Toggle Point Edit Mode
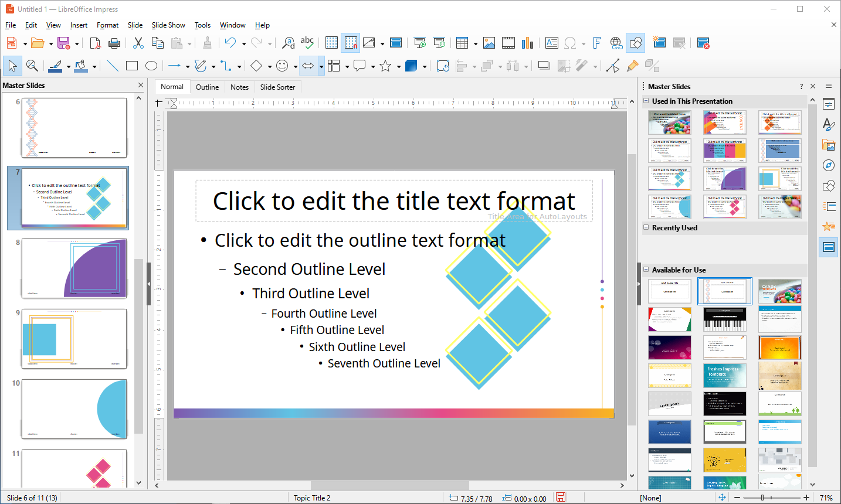841x504 pixels. (x=613, y=66)
